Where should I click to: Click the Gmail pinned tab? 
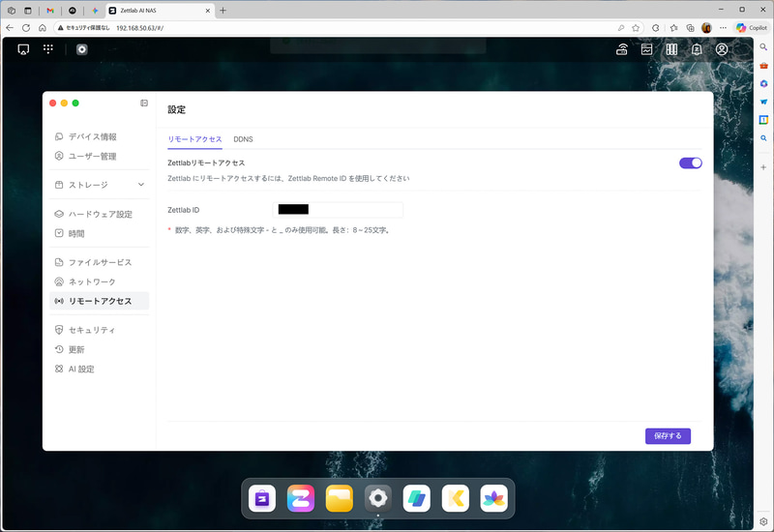tap(50, 11)
